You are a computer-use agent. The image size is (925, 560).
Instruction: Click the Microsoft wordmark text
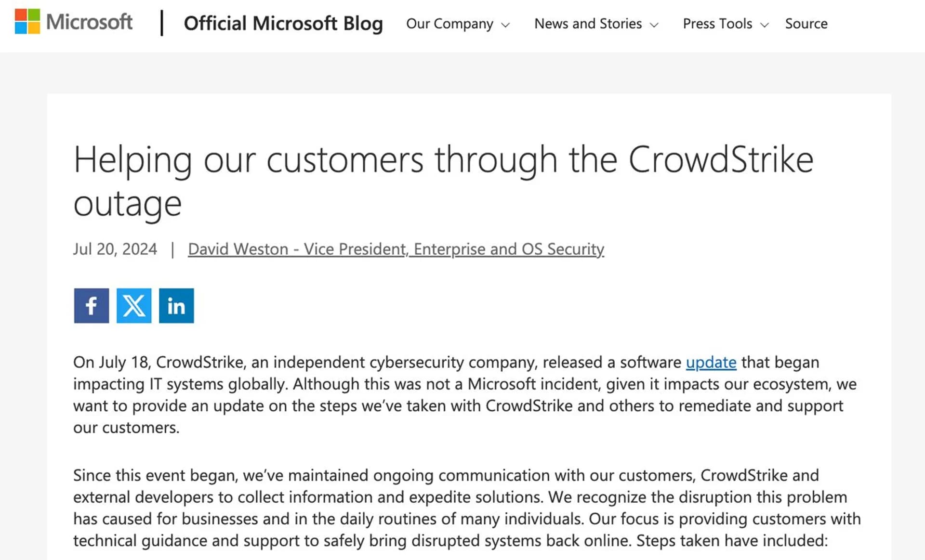tap(89, 22)
